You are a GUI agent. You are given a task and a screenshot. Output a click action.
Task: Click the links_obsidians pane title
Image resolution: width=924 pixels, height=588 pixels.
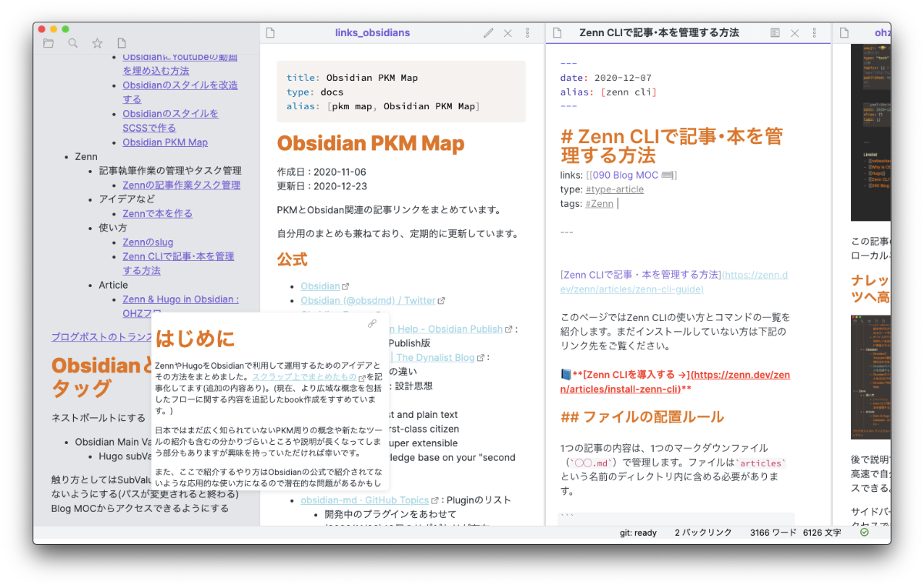[373, 33]
